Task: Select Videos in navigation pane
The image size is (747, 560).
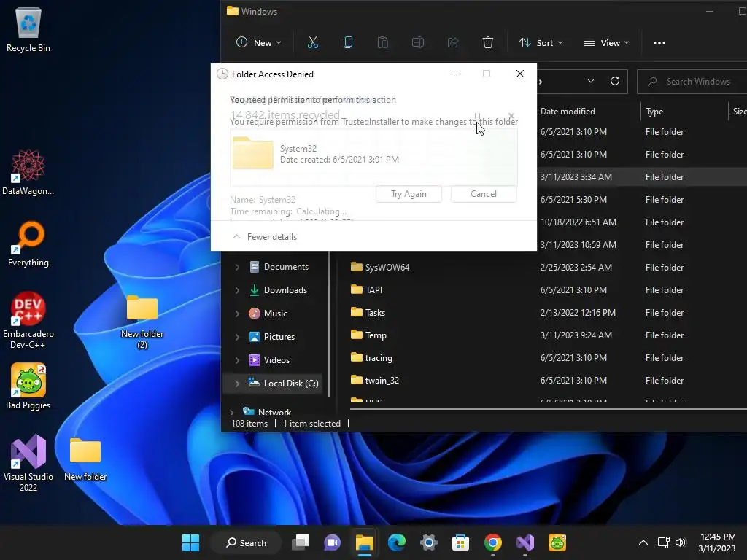Action: click(x=276, y=360)
